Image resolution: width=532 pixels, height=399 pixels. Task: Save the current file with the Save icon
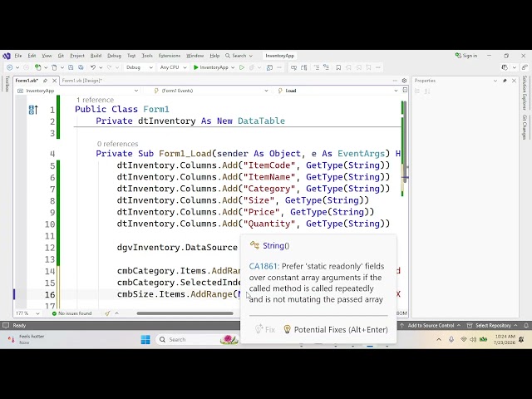click(x=71, y=67)
